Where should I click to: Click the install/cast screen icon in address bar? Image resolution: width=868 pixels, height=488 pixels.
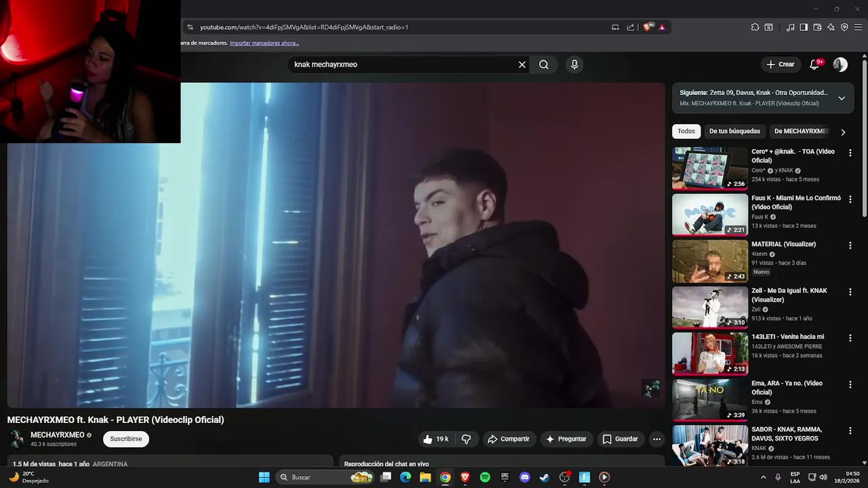tap(615, 27)
